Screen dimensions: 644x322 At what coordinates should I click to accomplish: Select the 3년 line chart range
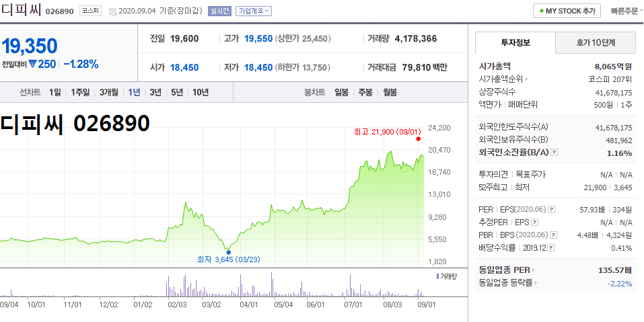click(155, 92)
